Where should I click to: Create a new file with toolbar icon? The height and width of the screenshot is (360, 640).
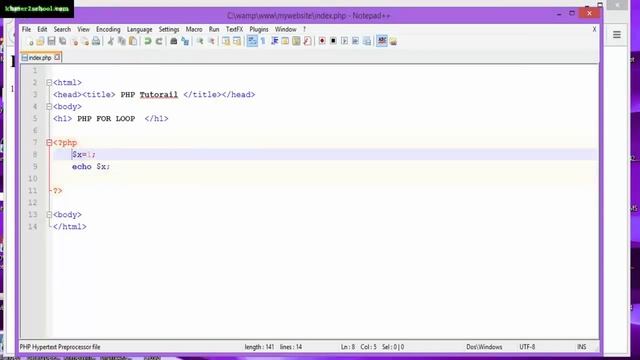pyautogui.click(x=30, y=41)
